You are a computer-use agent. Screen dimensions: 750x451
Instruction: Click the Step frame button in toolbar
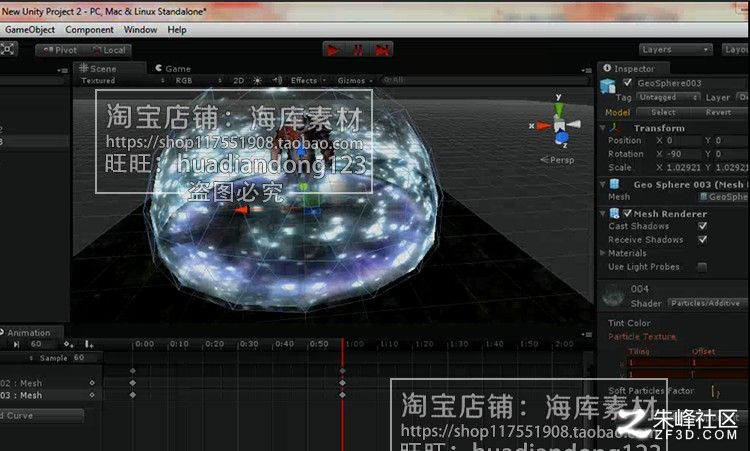point(382,50)
